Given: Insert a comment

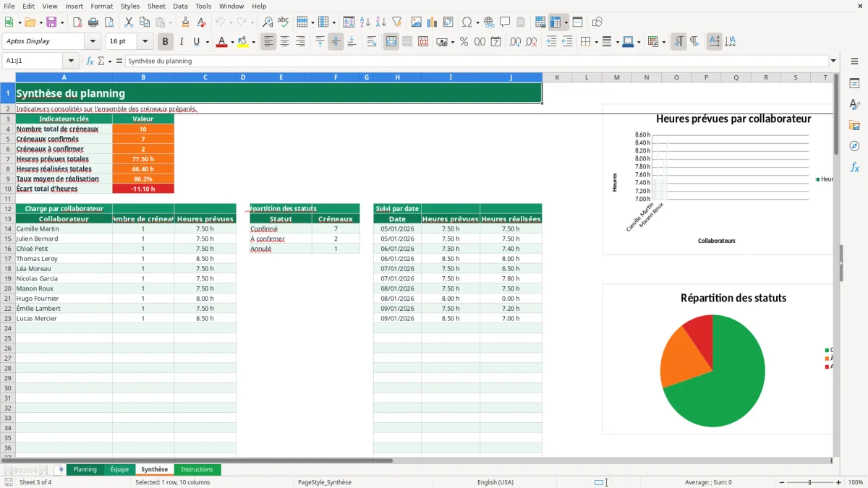Looking at the screenshot, I should (505, 22).
